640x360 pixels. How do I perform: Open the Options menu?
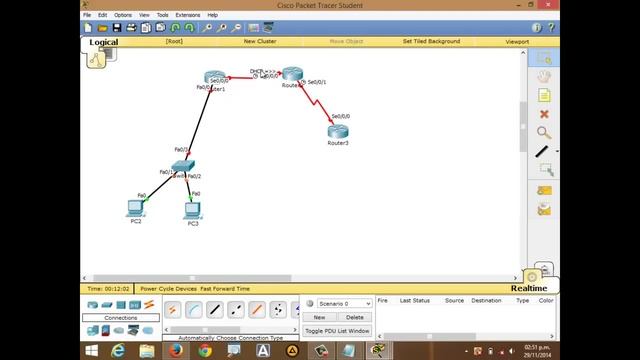pyautogui.click(x=123, y=15)
